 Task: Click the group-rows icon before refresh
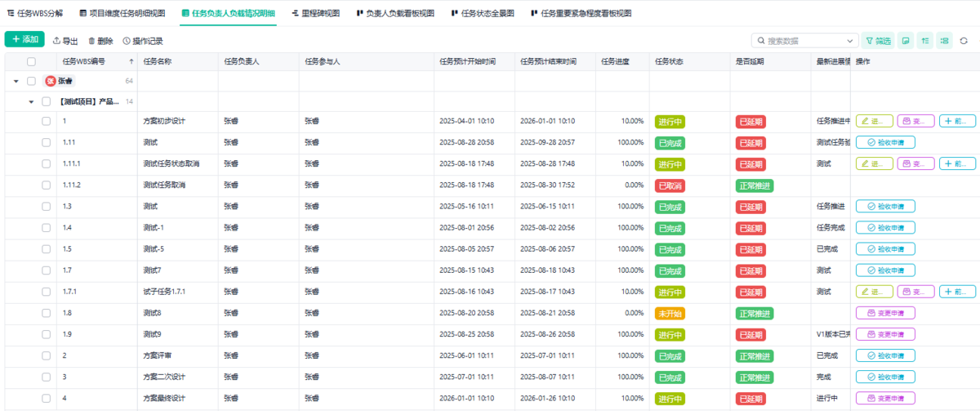click(x=945, y=40)
